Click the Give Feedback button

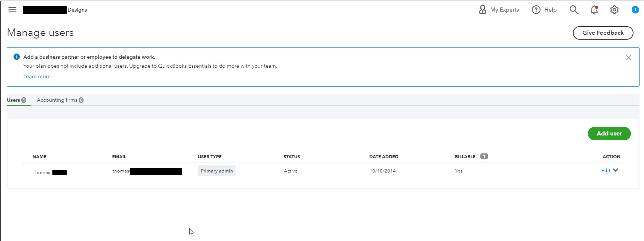pos(603,33)
